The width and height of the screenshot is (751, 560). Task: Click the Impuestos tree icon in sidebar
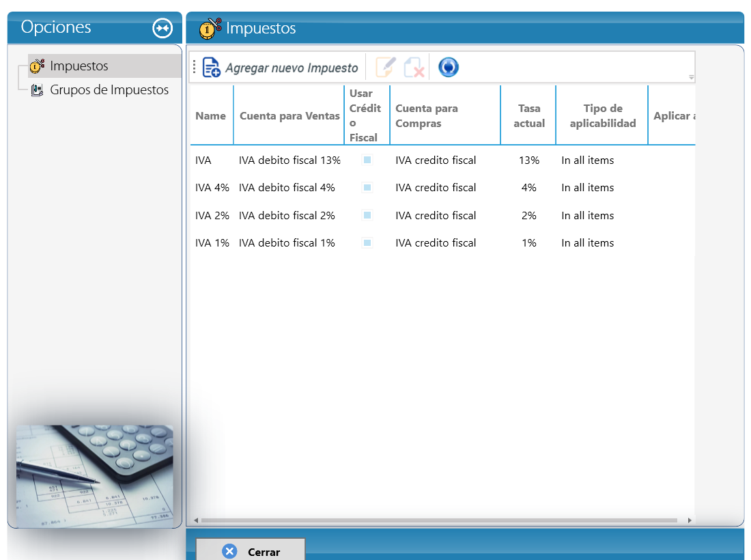[37, 66]
